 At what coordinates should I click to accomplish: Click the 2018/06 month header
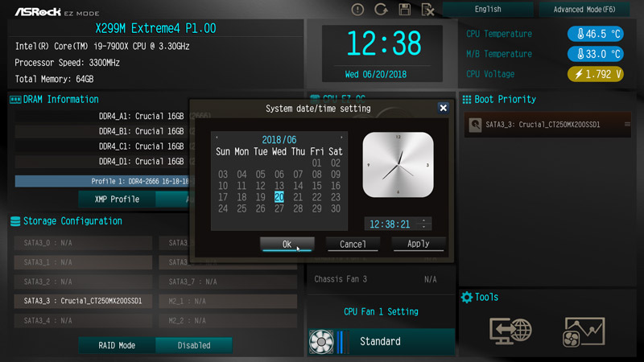tap(279, 139)
